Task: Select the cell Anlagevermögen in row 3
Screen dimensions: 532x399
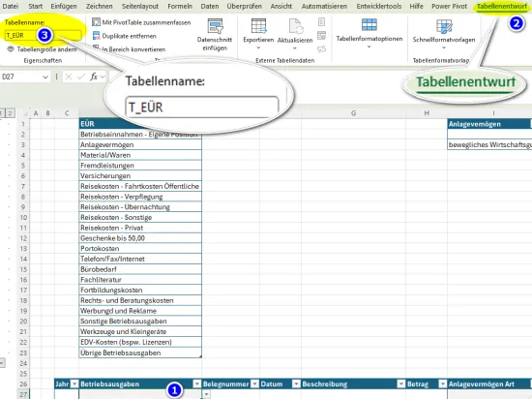Action: [x=140, y=144]
